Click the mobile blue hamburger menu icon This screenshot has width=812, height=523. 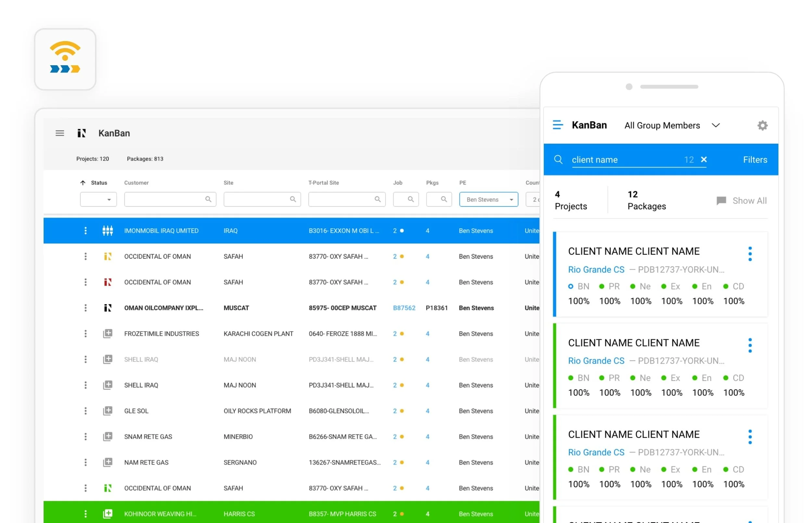(557, 125)
